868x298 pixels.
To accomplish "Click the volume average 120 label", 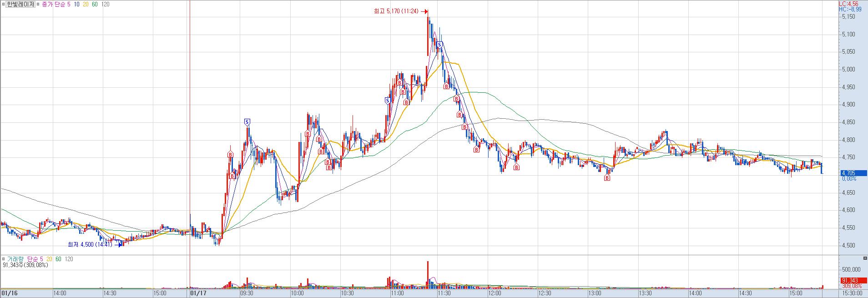I will click(69, 259).
